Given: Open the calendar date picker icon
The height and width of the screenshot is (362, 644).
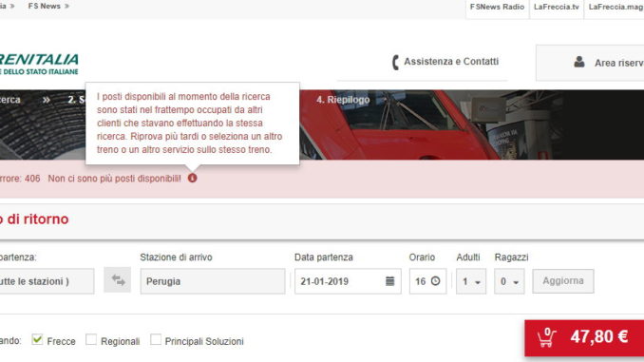Looking at the screenshot, I should (389, 281).
